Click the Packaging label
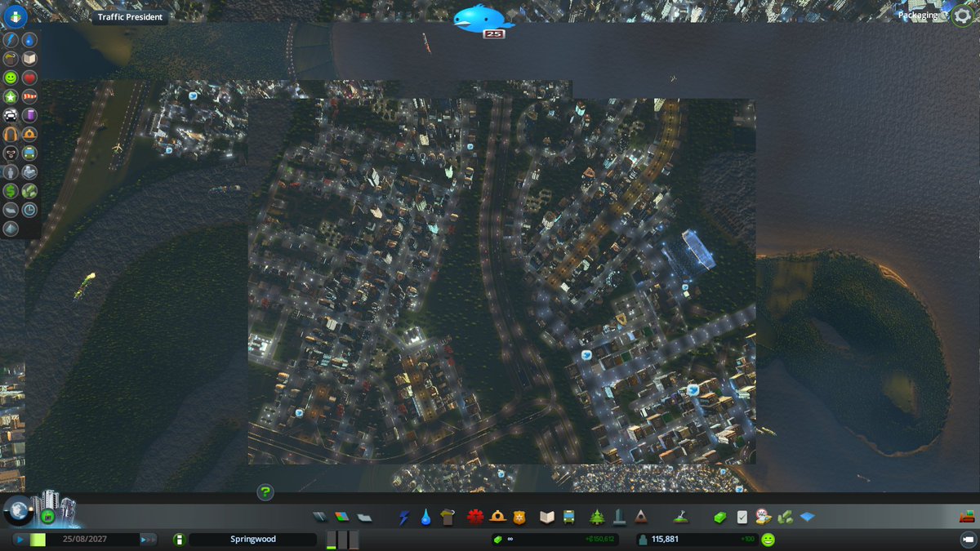 918,16
